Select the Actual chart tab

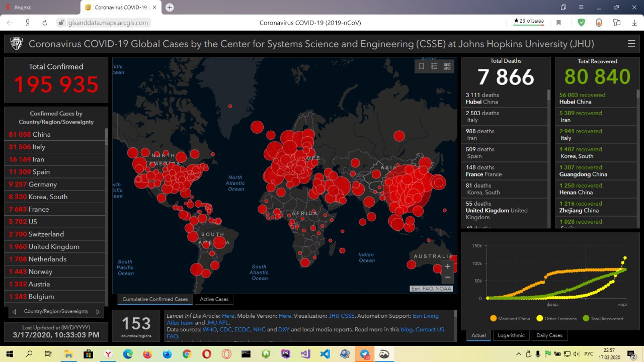tap(478, 335)
